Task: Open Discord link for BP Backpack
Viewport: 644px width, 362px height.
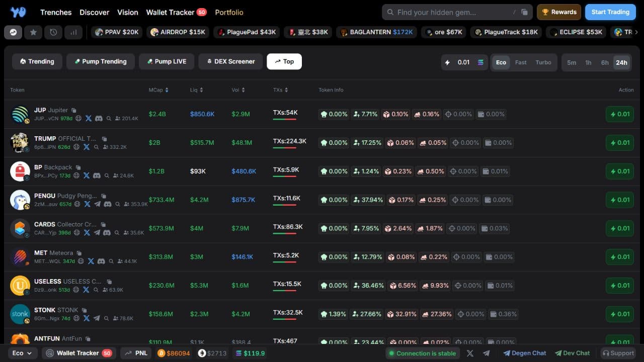Action: click(x=97, y=176)
